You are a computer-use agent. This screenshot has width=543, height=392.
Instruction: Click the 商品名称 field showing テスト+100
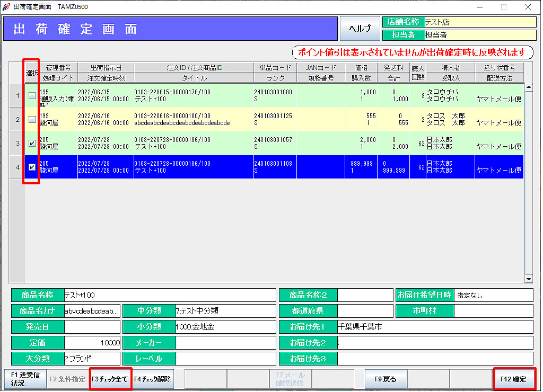pos(169,295)
